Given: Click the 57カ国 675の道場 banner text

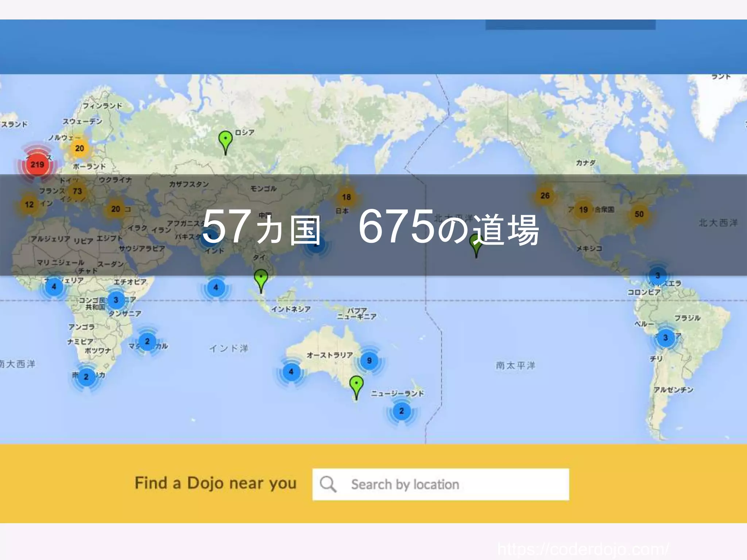Looking at the screenshot, I should tap(370, 227).
